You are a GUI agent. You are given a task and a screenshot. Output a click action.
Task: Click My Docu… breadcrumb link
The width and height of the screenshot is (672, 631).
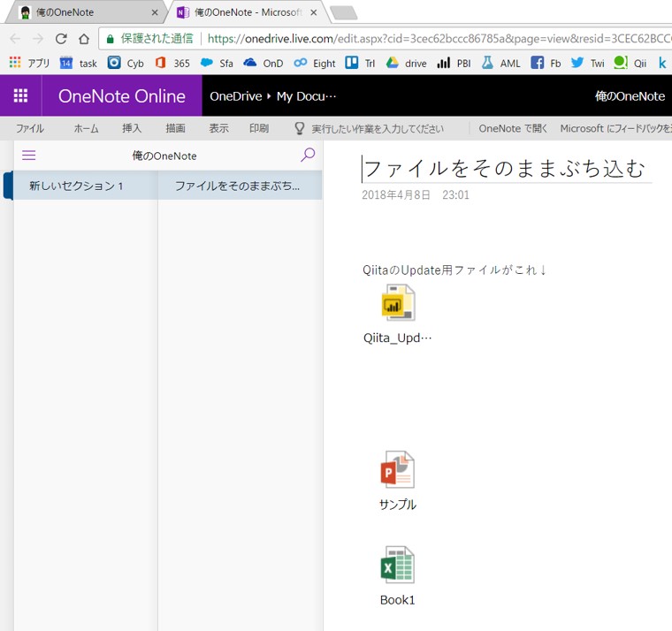point(306,96)
